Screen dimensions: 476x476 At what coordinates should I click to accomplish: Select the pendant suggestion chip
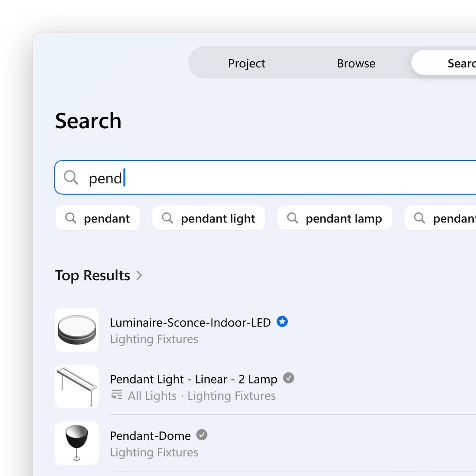pyautogui.click(x=98, y=218)
